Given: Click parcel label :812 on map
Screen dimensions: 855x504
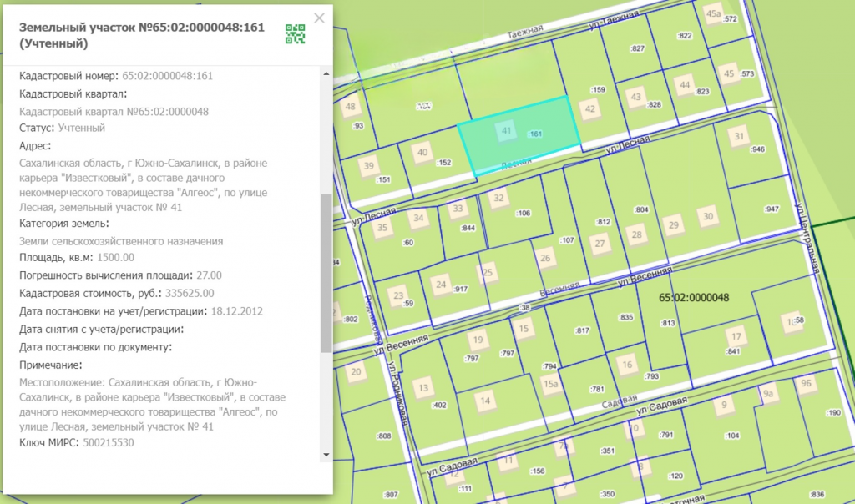Looking at the screenshot, I should [603, 222].
